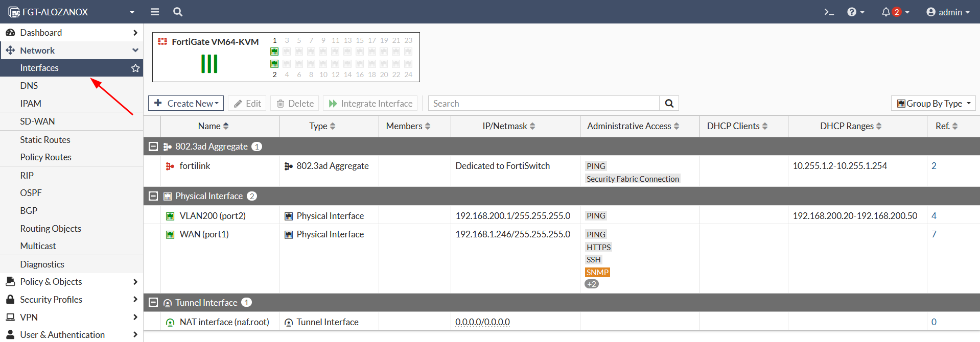Click the search button beside Search field

click(669, 104)
